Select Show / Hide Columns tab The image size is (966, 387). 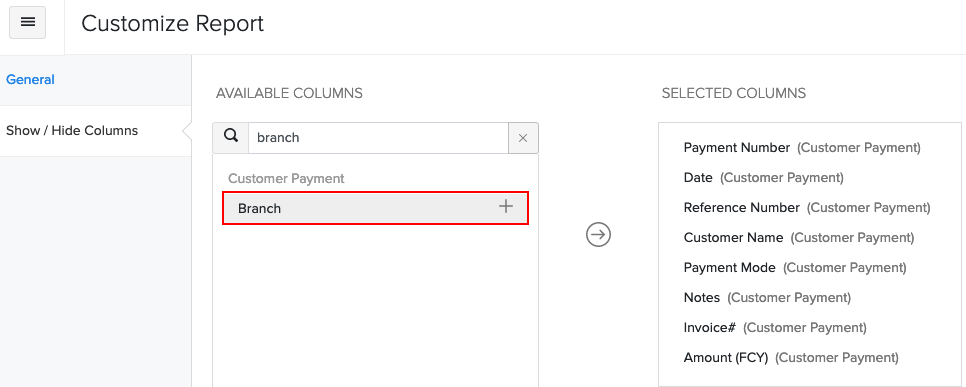72,131
